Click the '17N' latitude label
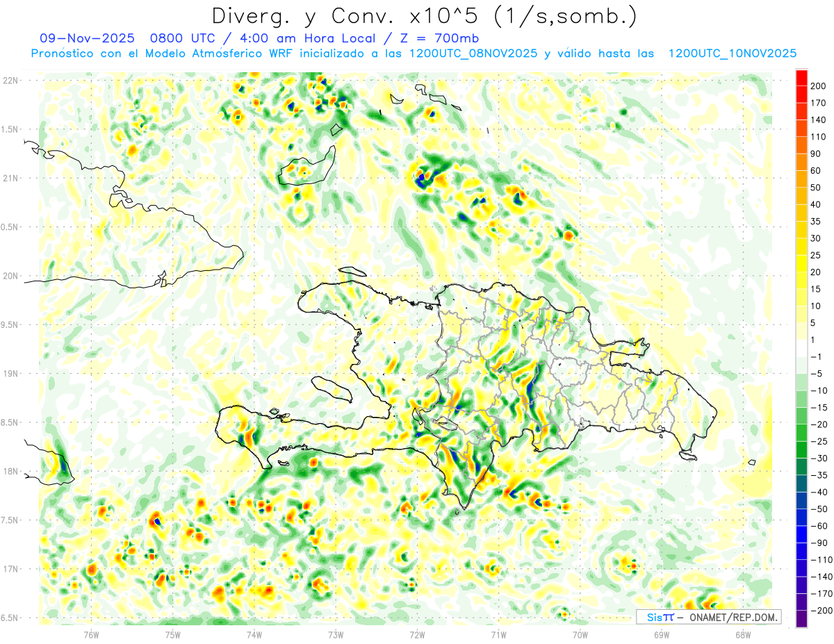This screenshot has width=834, height=644. (x=10, y=569)
